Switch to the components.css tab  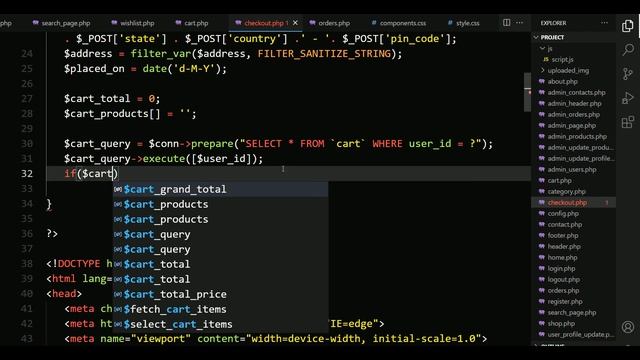tap(399, 23)
